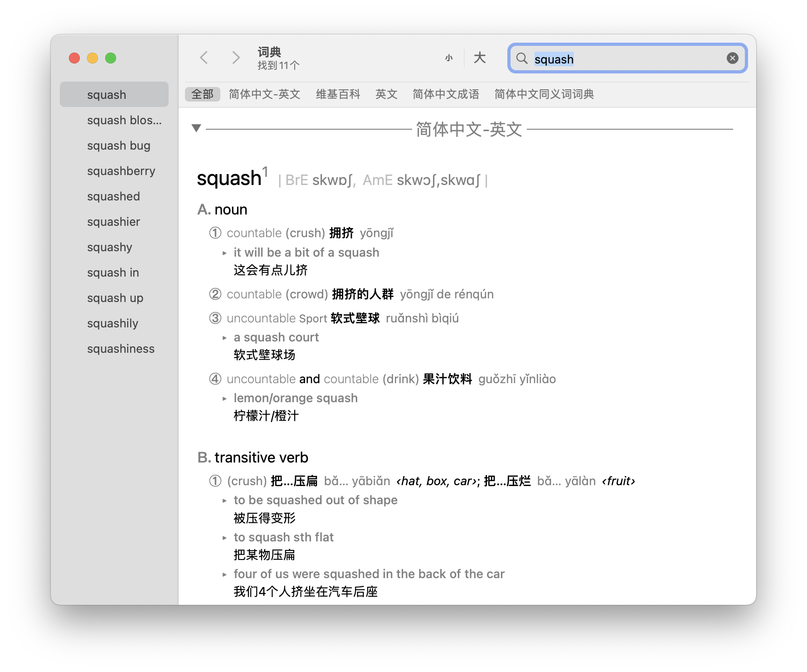
Task: Select squashed entry
Action: [114, 196]
